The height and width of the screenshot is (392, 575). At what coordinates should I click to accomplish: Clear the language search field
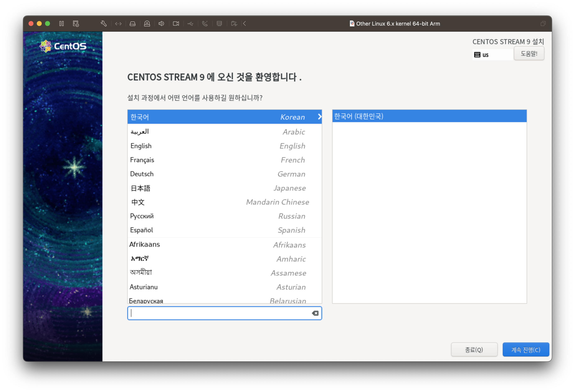click(315, 313)
